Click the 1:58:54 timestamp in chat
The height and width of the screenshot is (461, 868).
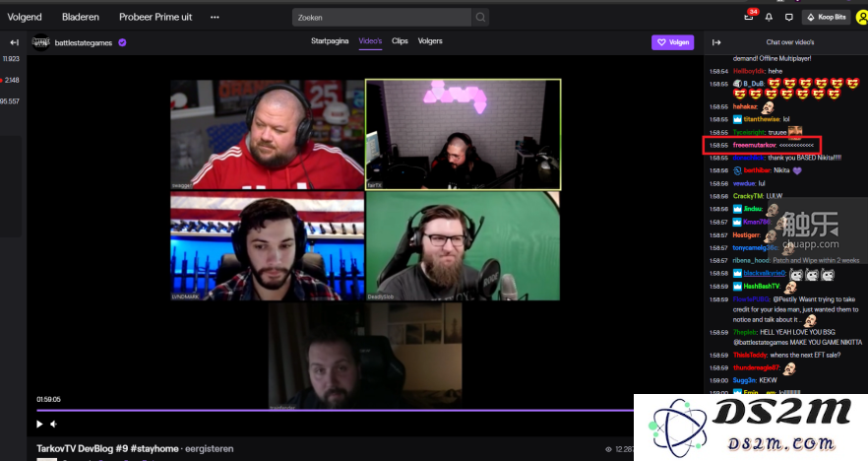click(718, 72)
